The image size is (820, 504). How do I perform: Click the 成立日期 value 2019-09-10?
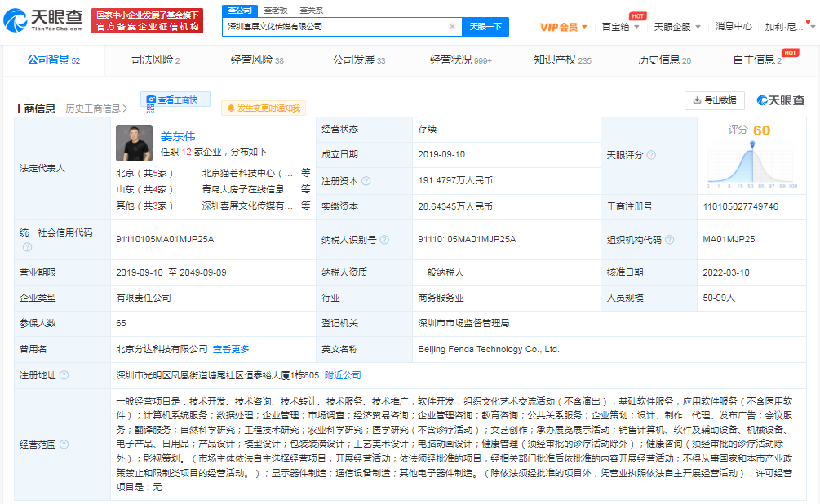(441, 155)
